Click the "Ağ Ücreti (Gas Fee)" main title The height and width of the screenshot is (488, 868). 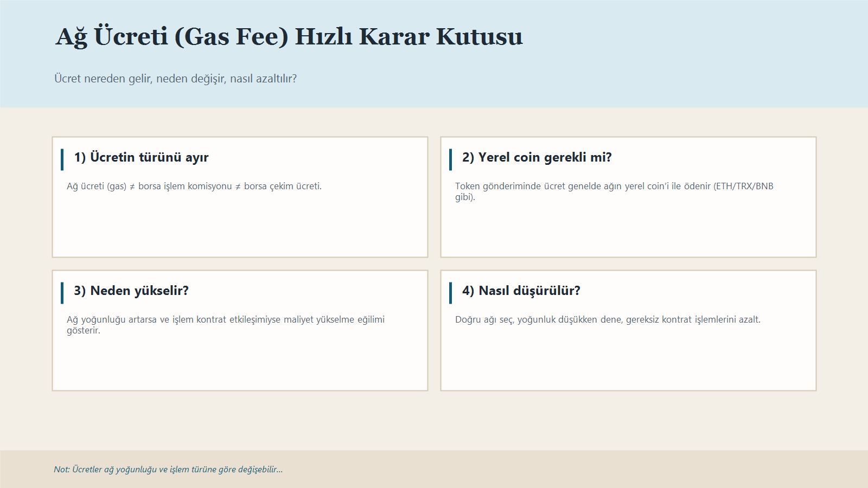click(288, 36)
